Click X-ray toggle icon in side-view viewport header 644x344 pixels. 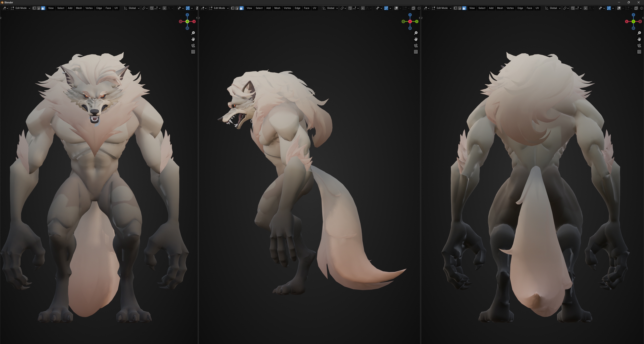coord(413,8)
